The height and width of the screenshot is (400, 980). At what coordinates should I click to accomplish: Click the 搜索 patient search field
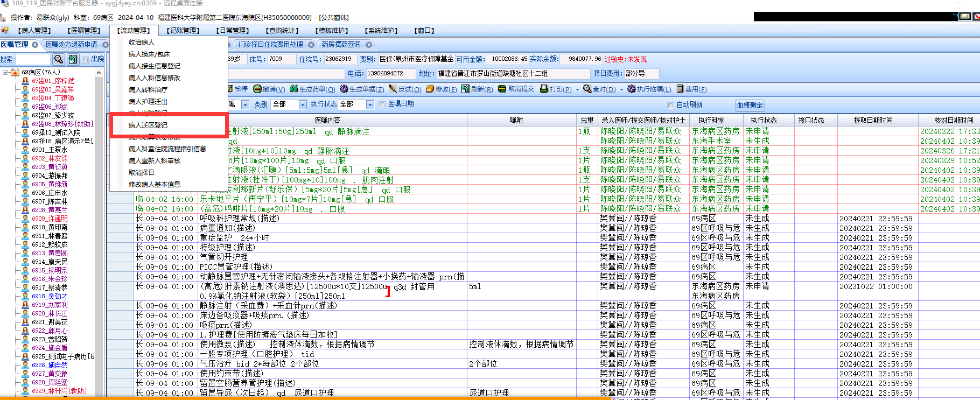33,59
